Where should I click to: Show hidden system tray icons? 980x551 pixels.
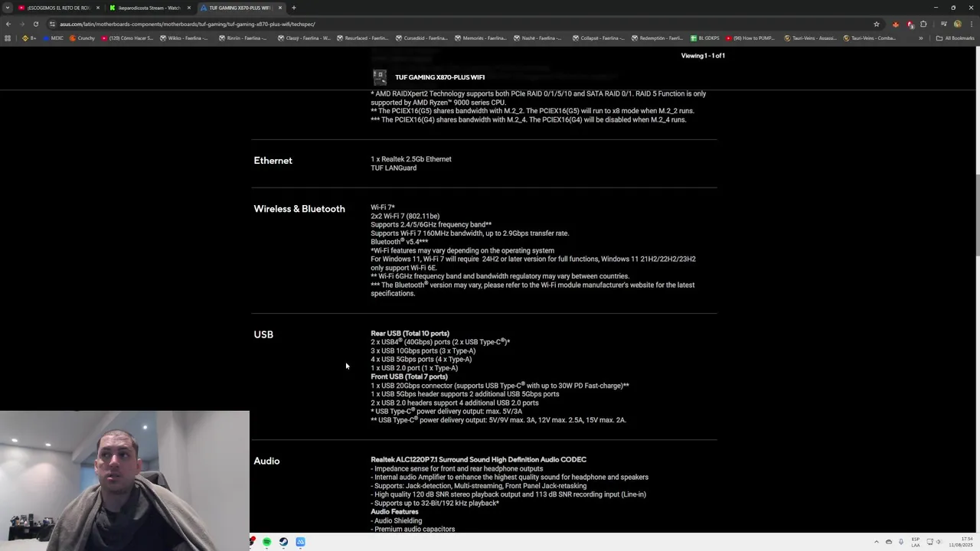[x=877, y=542]
